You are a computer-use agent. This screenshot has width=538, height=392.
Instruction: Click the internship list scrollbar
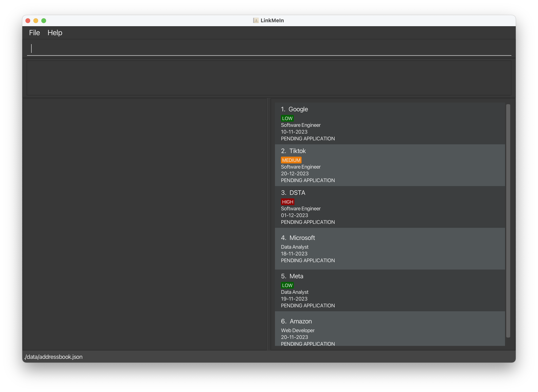508,221
